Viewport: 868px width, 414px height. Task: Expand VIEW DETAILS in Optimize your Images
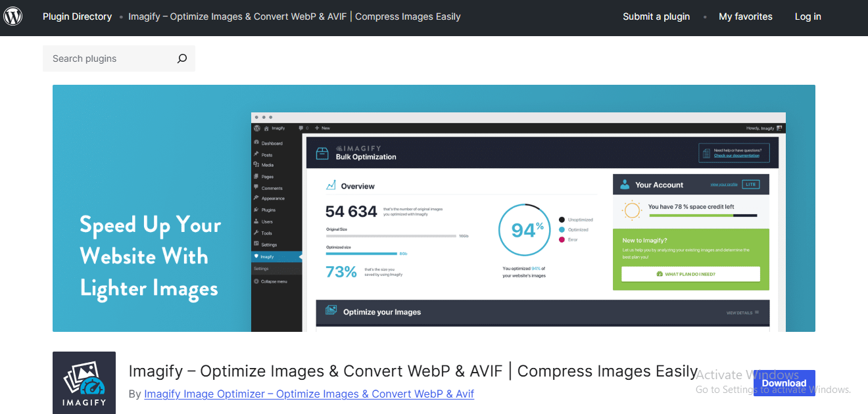[742, 313]
